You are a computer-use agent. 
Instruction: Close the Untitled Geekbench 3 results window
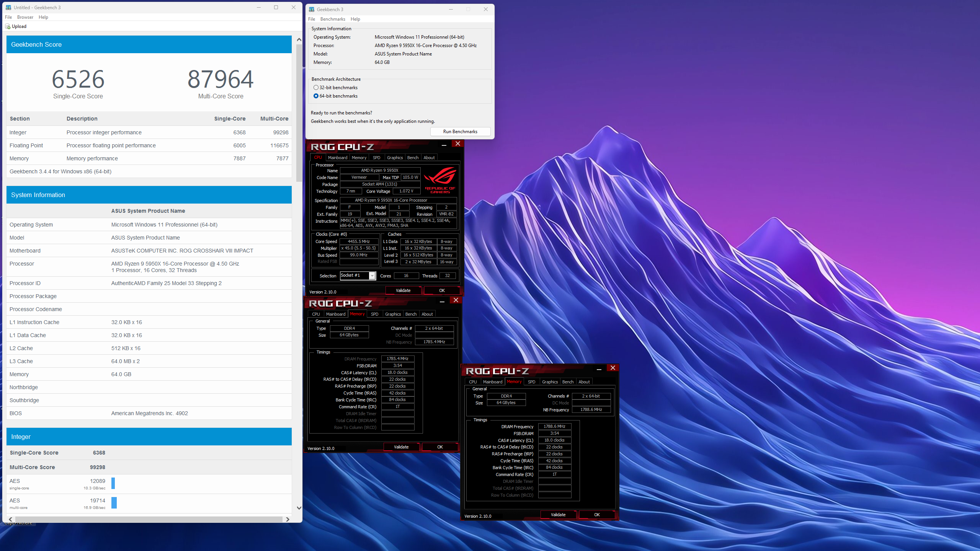tap(294, 7)
